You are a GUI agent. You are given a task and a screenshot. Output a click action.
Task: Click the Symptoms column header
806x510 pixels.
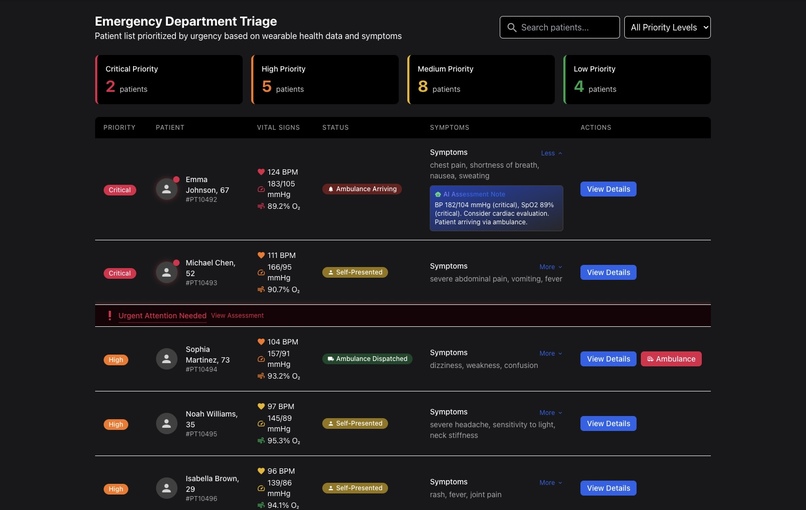pyautogui.click(x=449, y=128)
